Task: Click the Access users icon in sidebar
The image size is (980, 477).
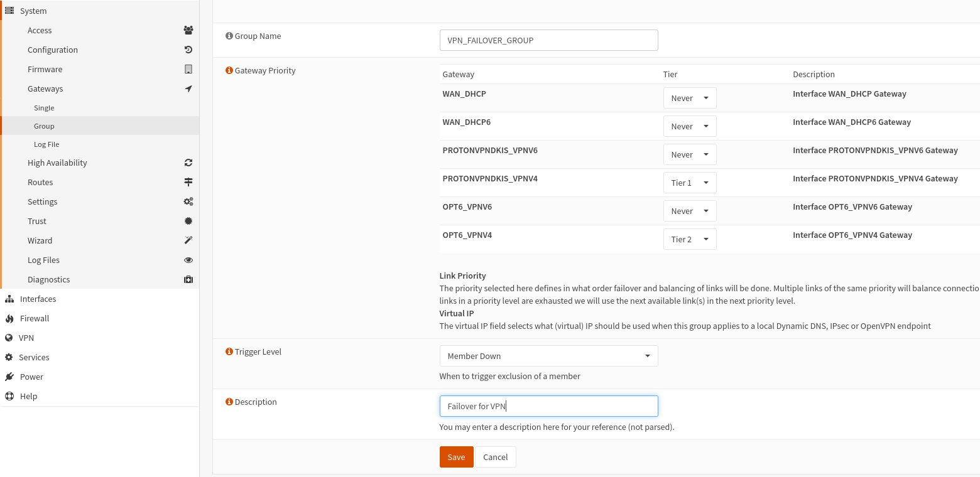Action: (188, 30)
